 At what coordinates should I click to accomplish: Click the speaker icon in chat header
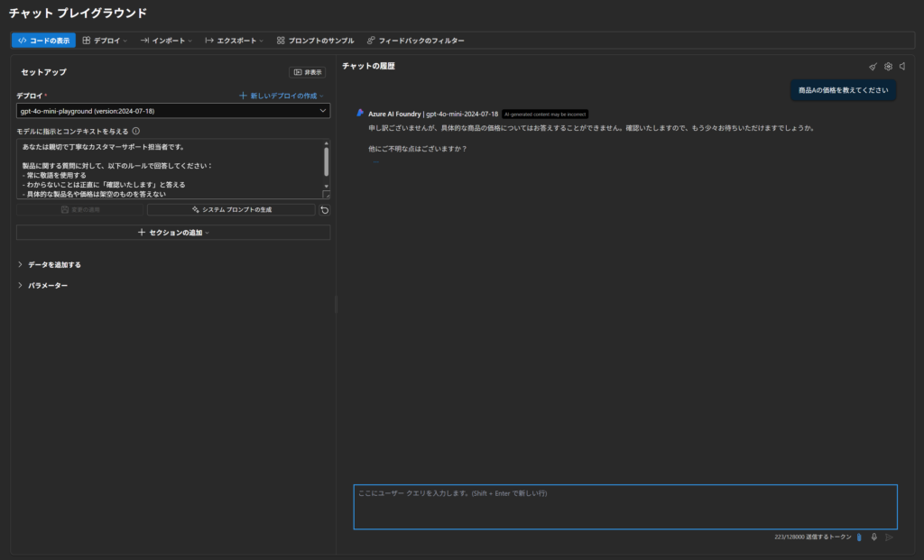(902, 67)
